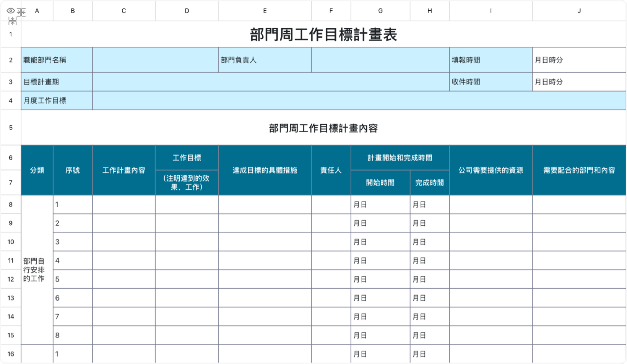Image resolution: width=627 pixels, height=364 pixels.
Task: Click the 月日 start time cell in row 16
Action: [380, 354]
